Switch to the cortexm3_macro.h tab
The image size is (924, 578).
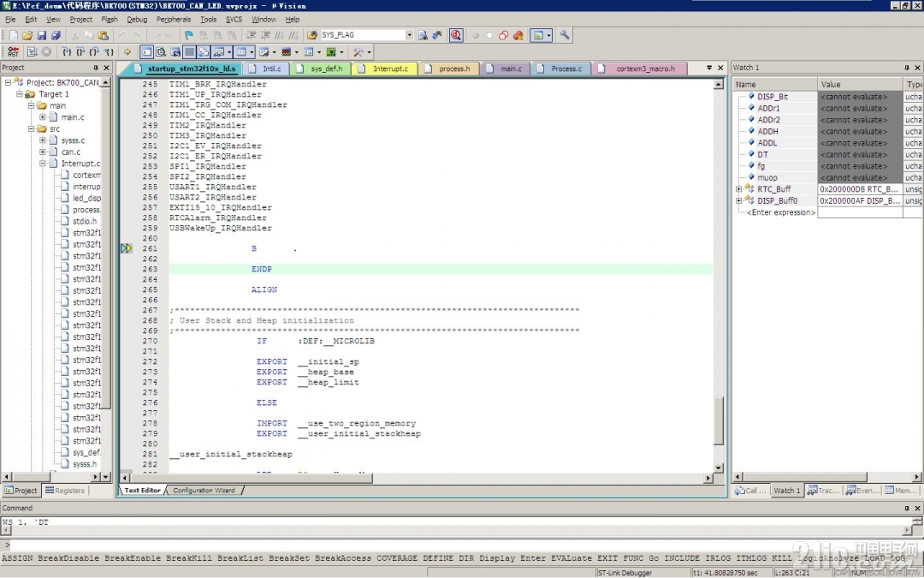[639, 69]
